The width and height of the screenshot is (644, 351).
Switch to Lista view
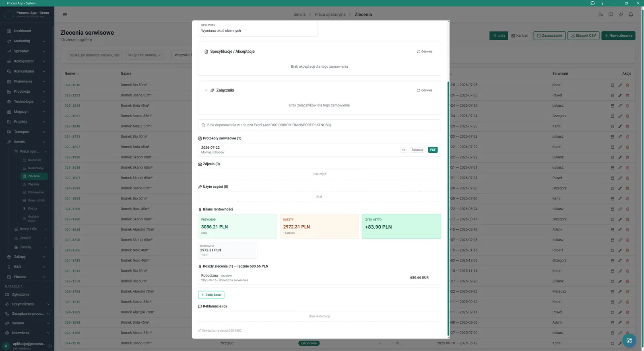click(x=499, y=35)
